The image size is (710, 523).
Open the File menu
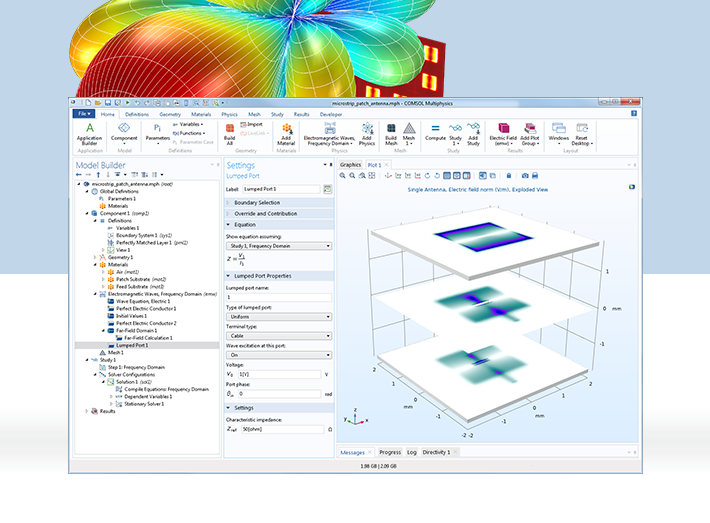(x=84, y=114)
